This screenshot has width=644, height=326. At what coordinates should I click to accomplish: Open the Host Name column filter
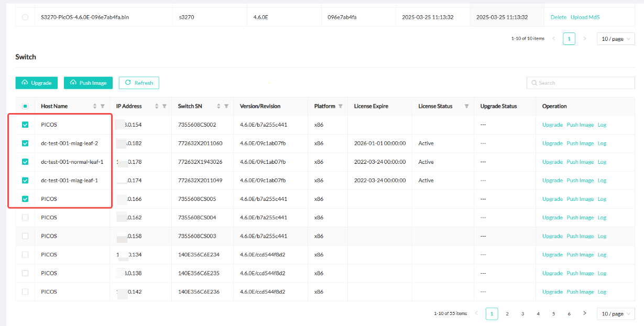tap(103, 106)
